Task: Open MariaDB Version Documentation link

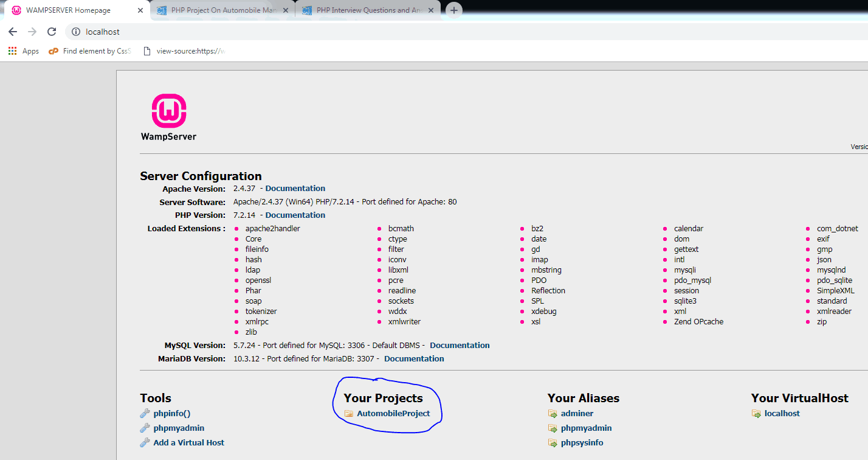Action: tap(414, 359)
